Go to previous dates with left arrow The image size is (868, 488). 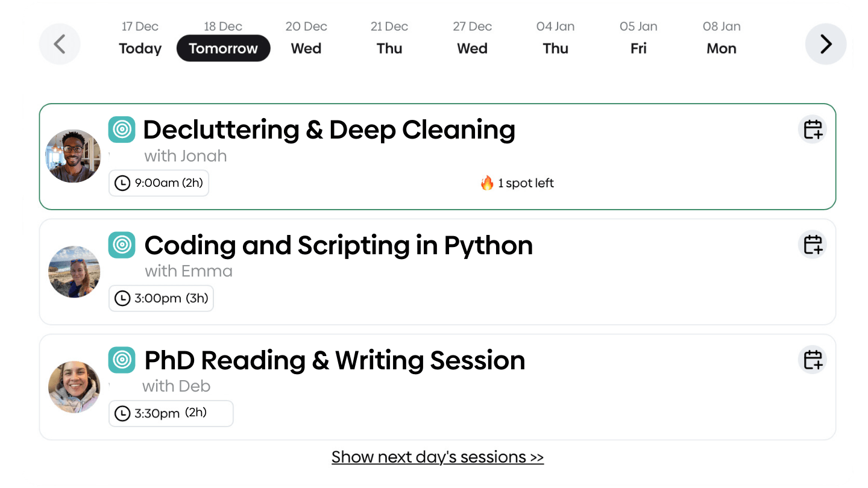[x=60, y=44]
